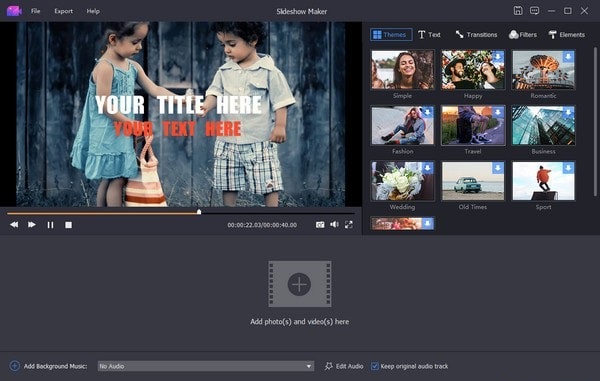This screenshot has height=381, width=600.
Task: Open fullscreen preview mode
Action: tap(349, 225)
